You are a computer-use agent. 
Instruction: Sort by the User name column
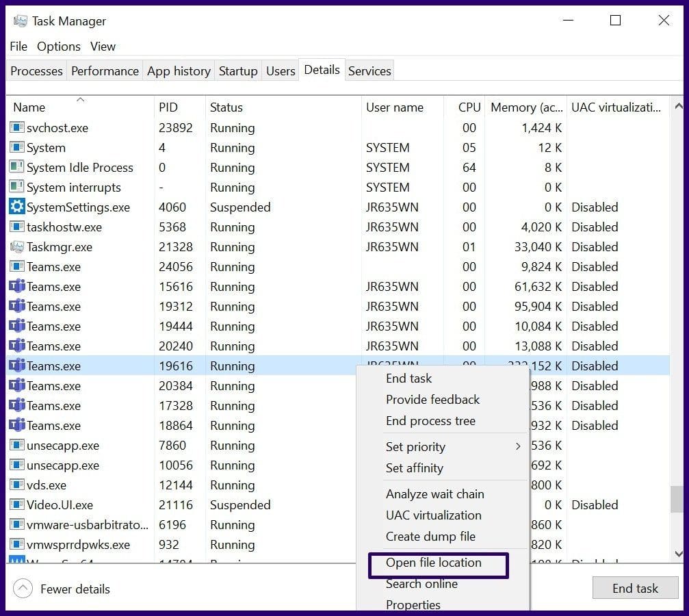(x=402, y=107)
